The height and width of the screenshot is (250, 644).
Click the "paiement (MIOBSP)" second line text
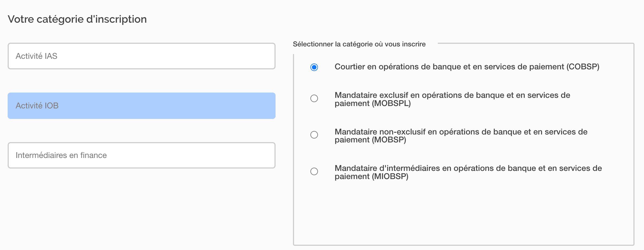pos(371,176)
